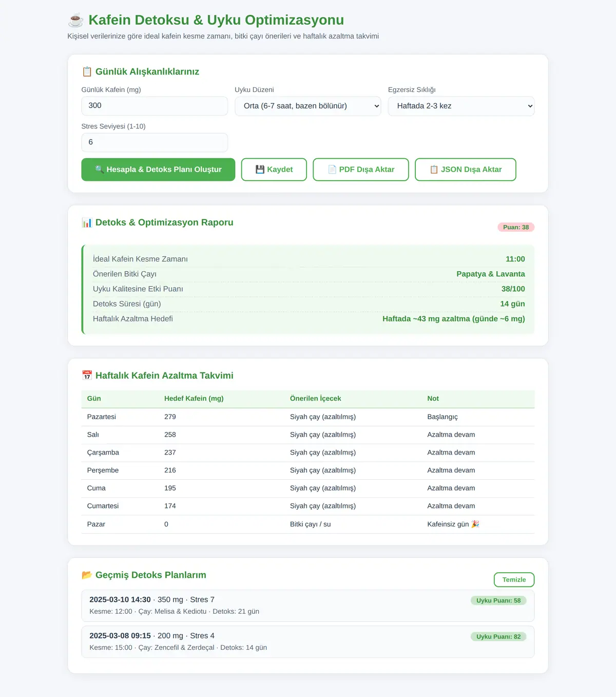The width and height of the screenshot is (616, 697).
Task: Click the Uyku Puanı: 82 badge
Action: point(498,636)
